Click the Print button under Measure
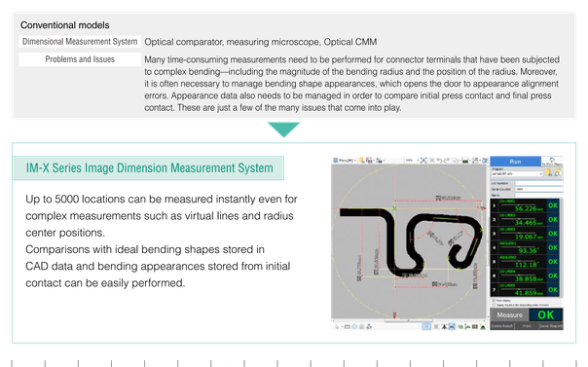The height and width of the screenshot is (367, 588). point(527,326)
